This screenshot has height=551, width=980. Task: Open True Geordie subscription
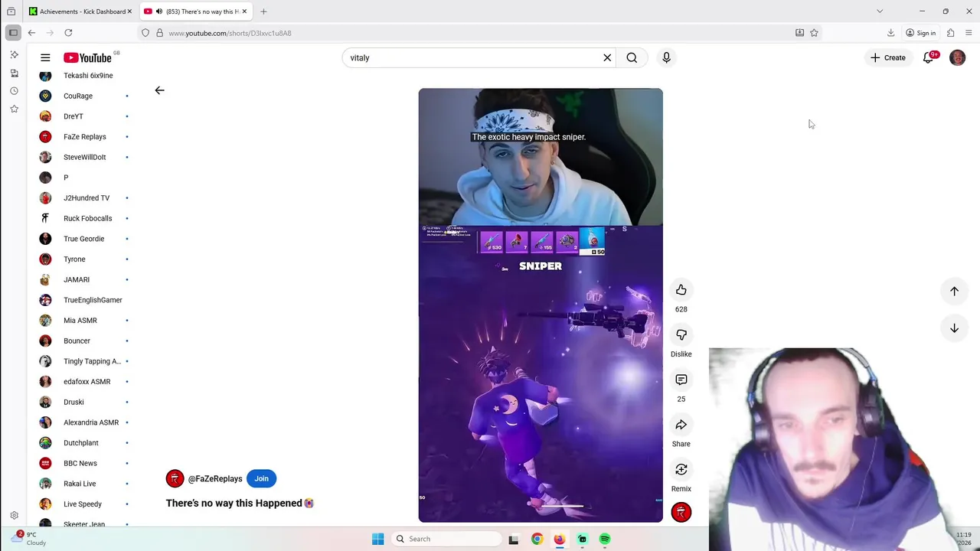pyautogui.click(x=84, y=239)
